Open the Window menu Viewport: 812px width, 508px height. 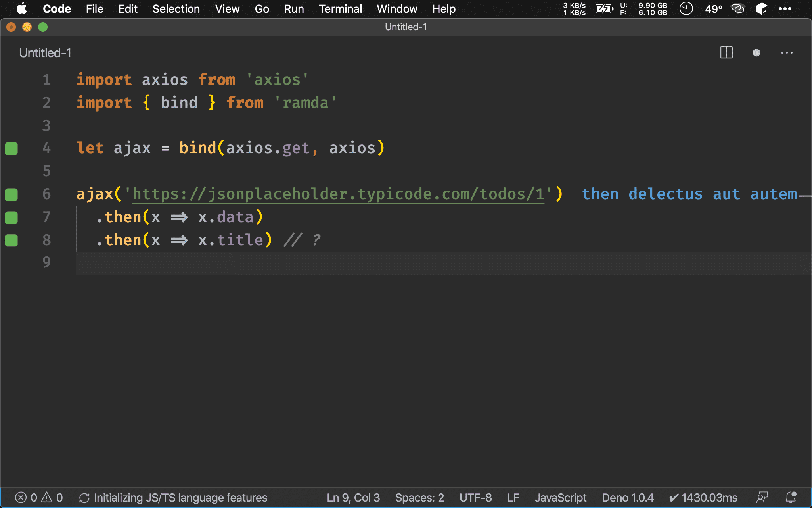397,9
